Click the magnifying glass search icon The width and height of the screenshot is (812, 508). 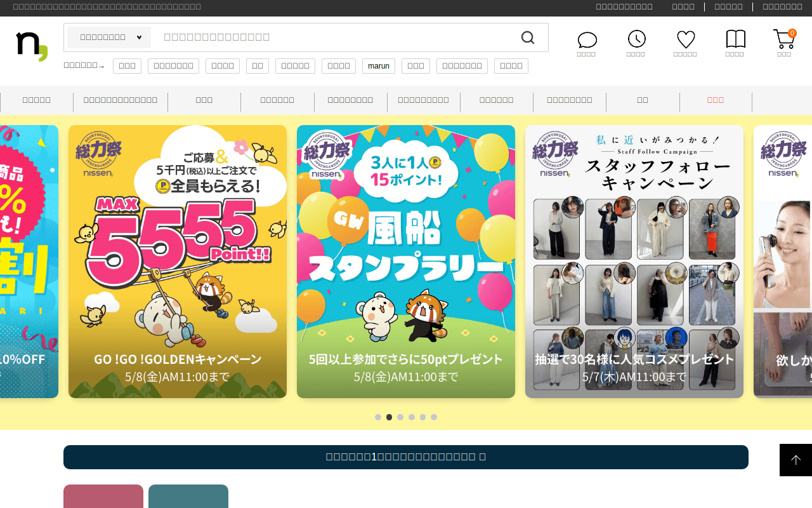pos(528,37)
